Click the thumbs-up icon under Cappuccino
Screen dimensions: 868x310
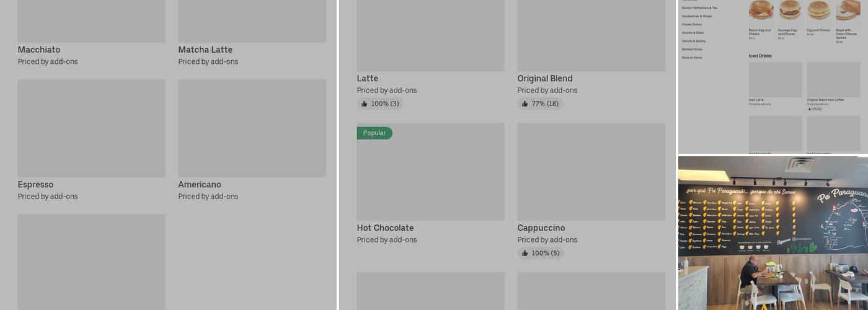pos(525,254)
